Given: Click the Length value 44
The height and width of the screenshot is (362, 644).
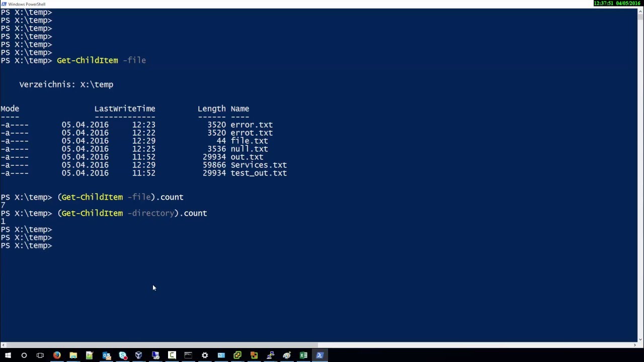Looking at the screenshot, I should click(x=221, y=141).
